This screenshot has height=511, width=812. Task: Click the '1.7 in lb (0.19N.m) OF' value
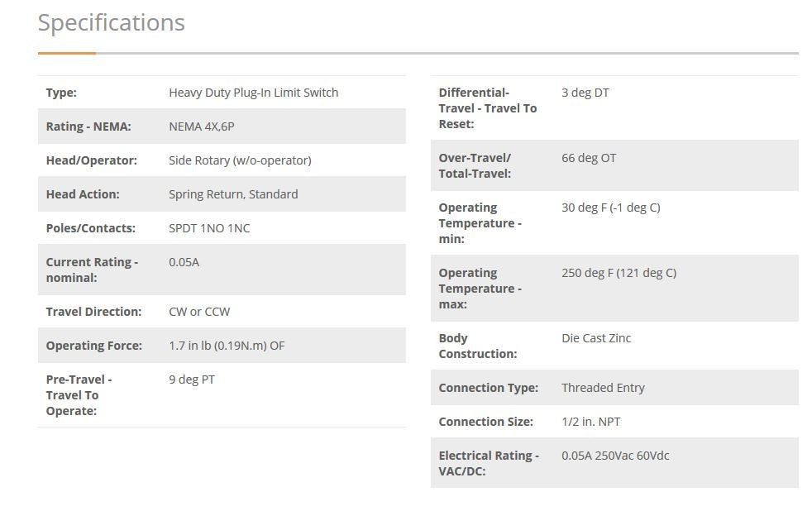pyautogui.click(x=227, y=346)
